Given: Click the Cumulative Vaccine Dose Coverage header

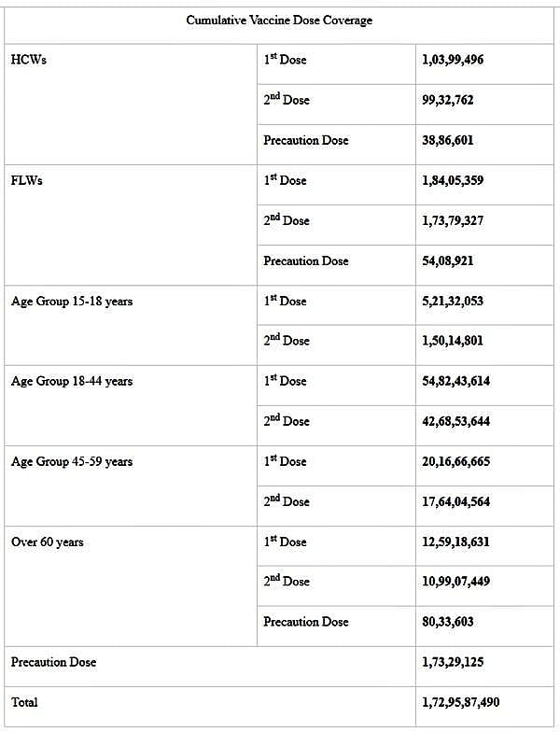Looking at the screenshot, I should [x=278, y=21].
